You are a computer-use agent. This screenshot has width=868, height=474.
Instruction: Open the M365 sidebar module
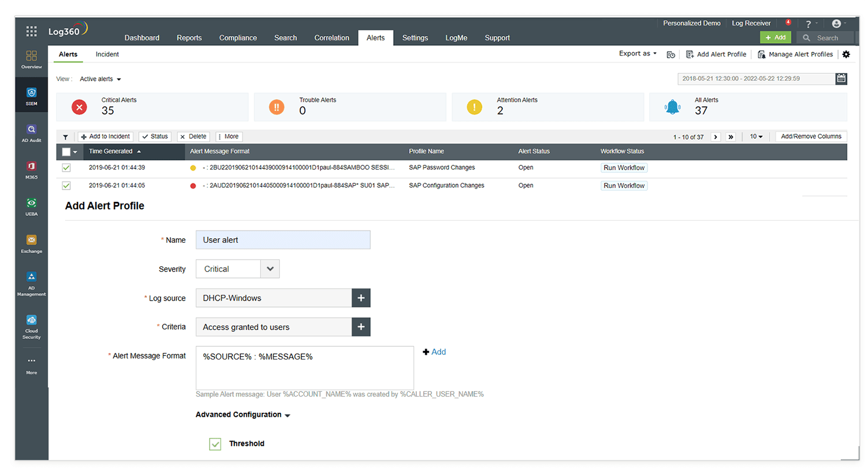31,170
